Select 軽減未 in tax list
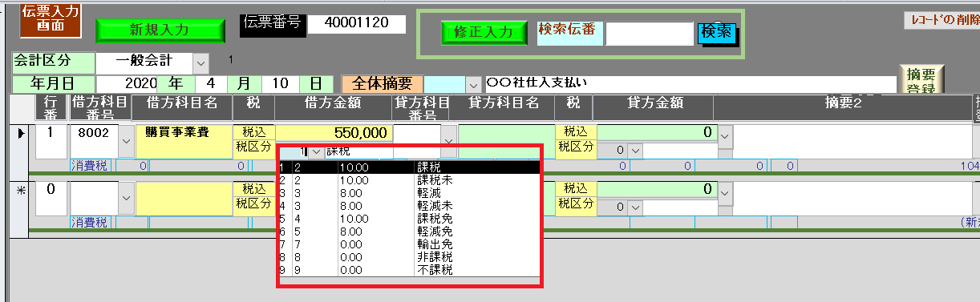This screenshot has height=302, width=980. tap(410, 206)
